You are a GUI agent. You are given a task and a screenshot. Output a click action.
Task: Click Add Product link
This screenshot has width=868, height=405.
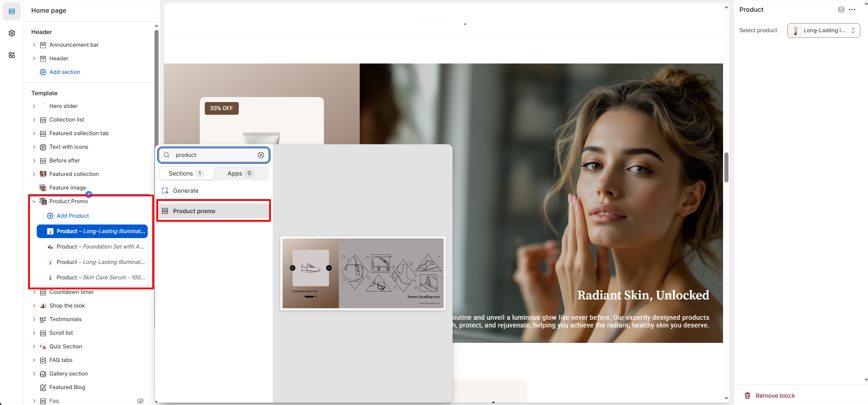pos(72,216)
